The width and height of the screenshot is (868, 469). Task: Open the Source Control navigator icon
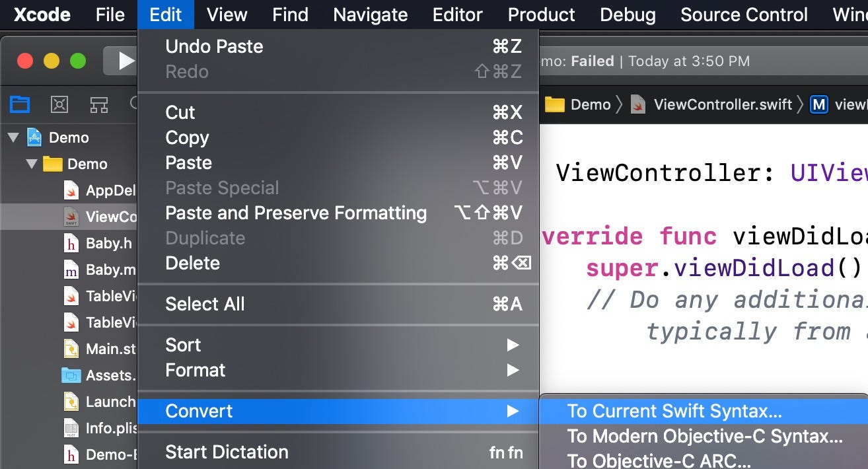point(59,104)
